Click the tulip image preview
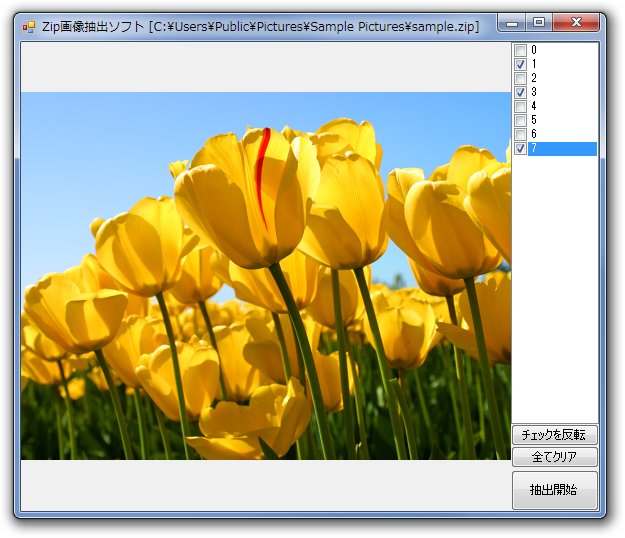Image resolution: width=625 pixels, height=538 pixels. click(x=266, y=276)
